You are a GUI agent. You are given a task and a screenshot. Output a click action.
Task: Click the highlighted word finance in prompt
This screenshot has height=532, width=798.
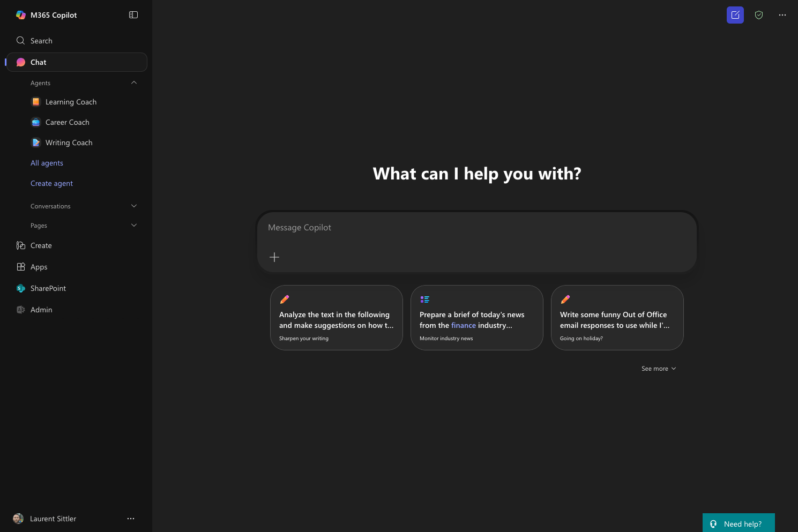click(464, 325)
